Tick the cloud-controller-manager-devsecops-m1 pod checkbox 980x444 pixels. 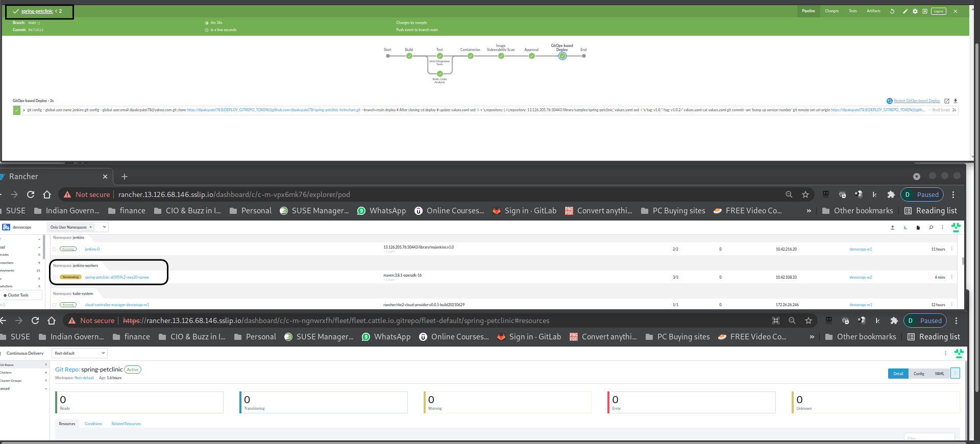tap(55, 305)
